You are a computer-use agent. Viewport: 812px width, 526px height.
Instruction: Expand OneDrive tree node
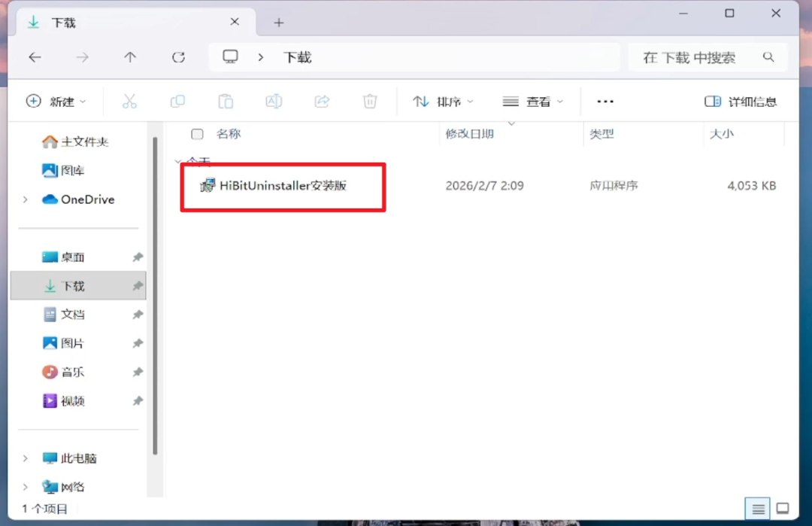point(25,199)
